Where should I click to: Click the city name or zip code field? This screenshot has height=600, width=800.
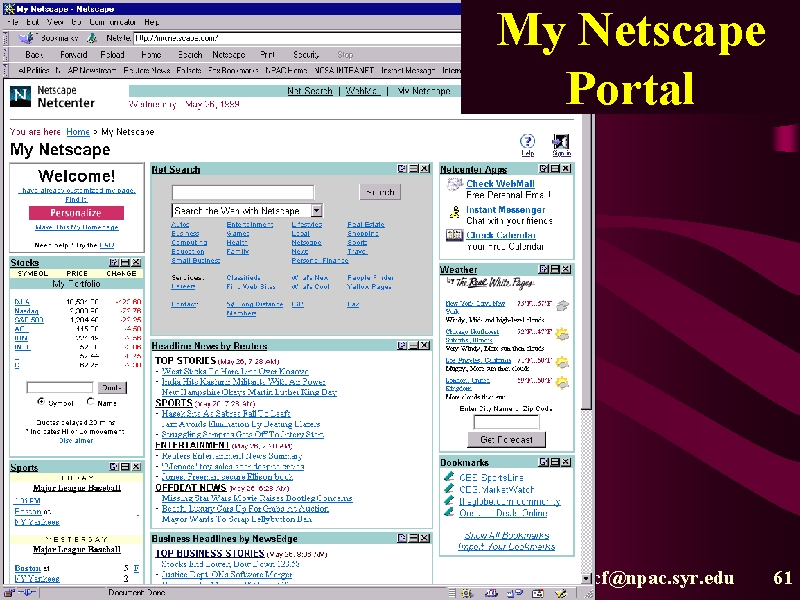pos(506,422)
